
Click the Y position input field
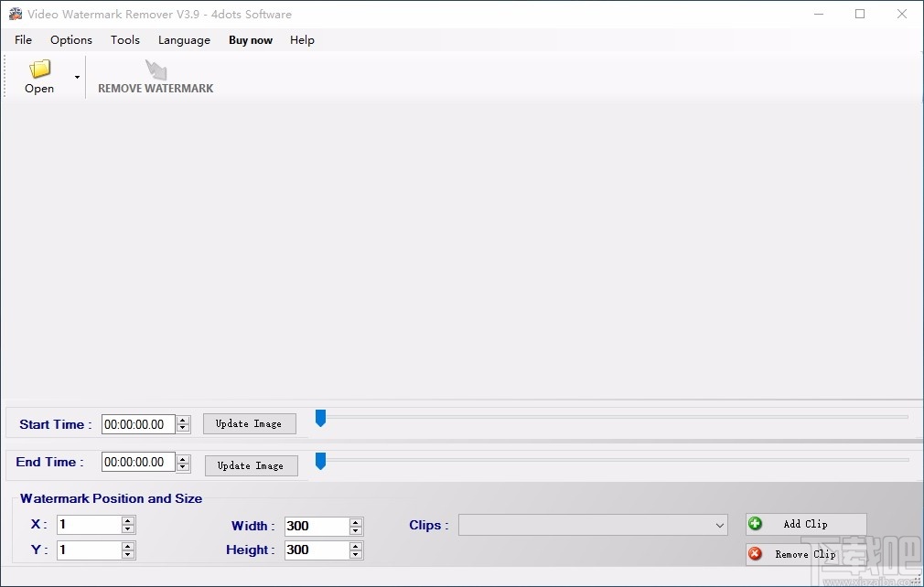click(90, 550)
